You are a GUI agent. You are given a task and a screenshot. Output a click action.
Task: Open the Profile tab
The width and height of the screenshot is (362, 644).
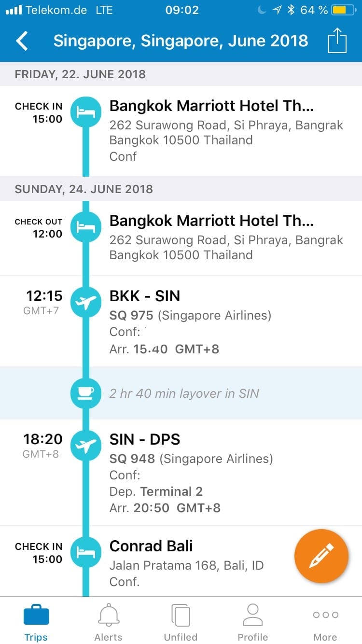point(252,622)
